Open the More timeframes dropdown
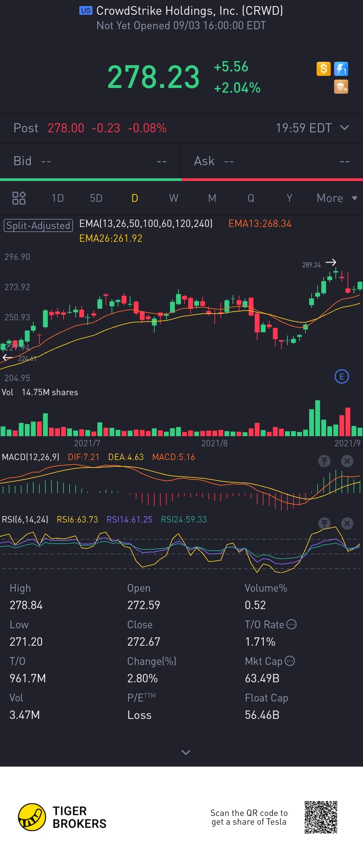363x868 pixels. 336,198
